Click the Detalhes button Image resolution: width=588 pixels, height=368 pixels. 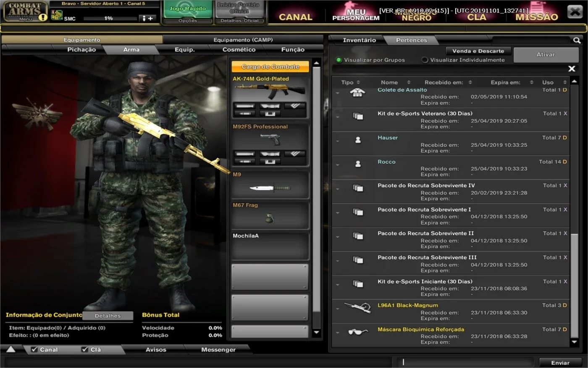pyautogui.click(x=108, y=316)
